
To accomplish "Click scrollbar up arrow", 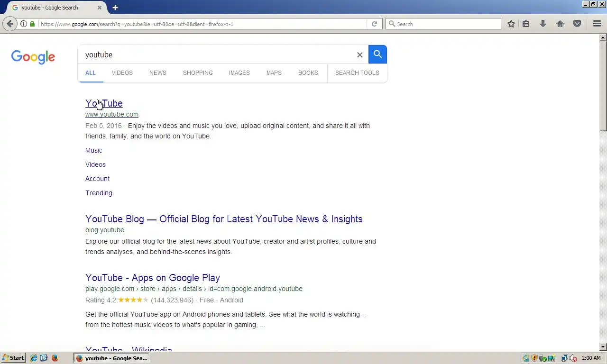I will point(603,37).
